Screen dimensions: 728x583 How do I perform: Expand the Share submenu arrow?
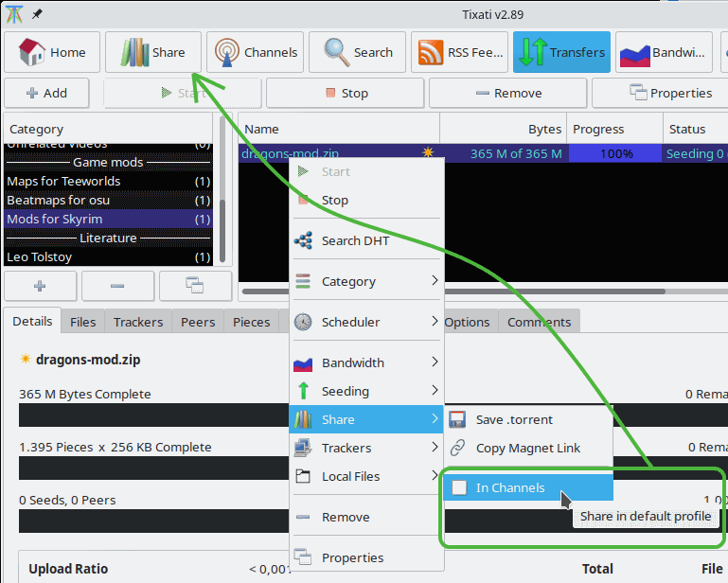pyautogui.click(x=435, y=418)
